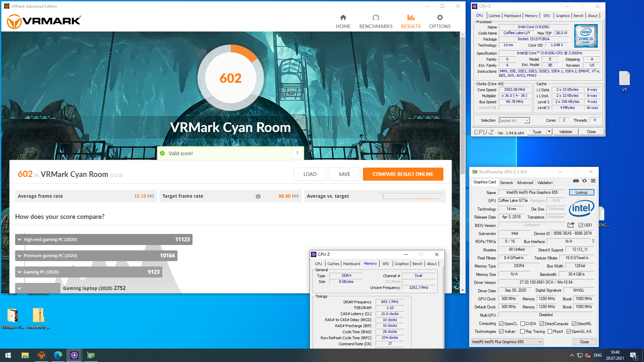
Task: Open GPU-Z hamburger menu
Action: 593,181
